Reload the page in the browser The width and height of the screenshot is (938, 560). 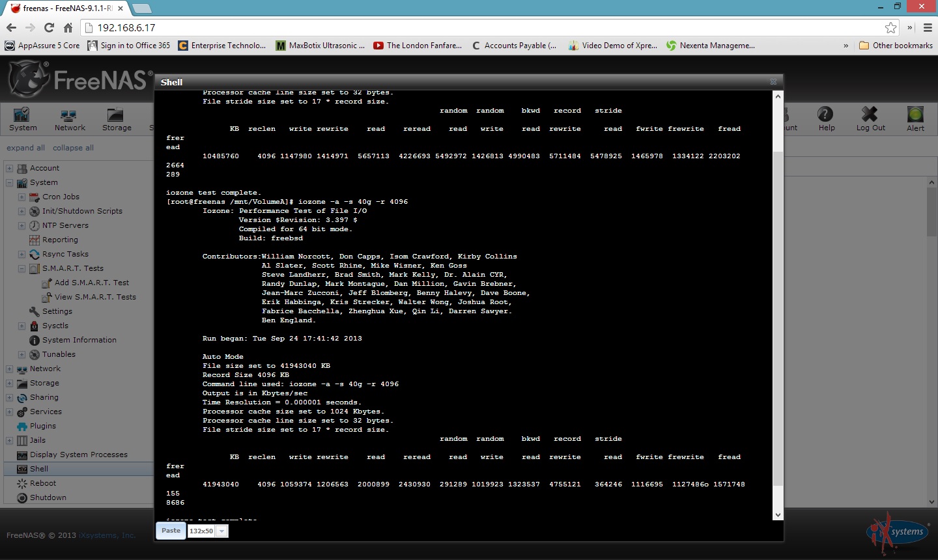[49, 27]
